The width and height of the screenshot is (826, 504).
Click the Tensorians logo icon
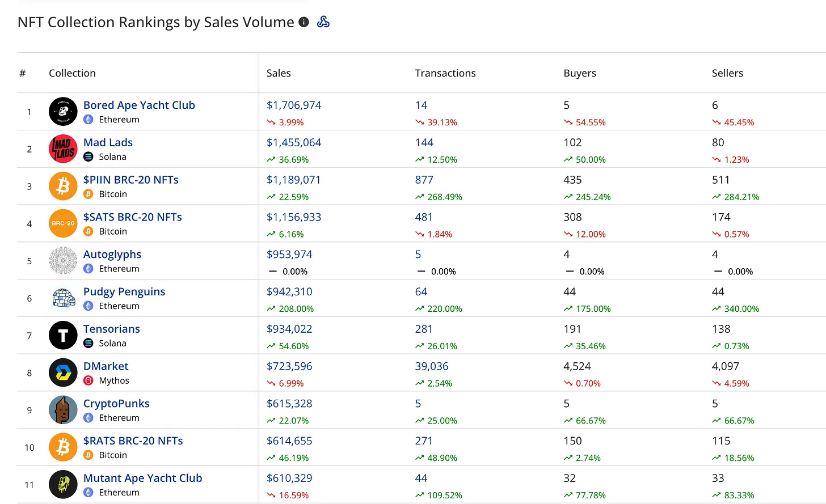pyautogui.click(x=63, y=336)
